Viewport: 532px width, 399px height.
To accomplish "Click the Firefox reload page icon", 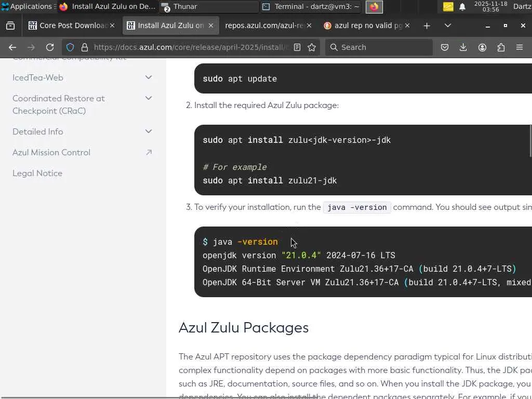I will point(50,47).
